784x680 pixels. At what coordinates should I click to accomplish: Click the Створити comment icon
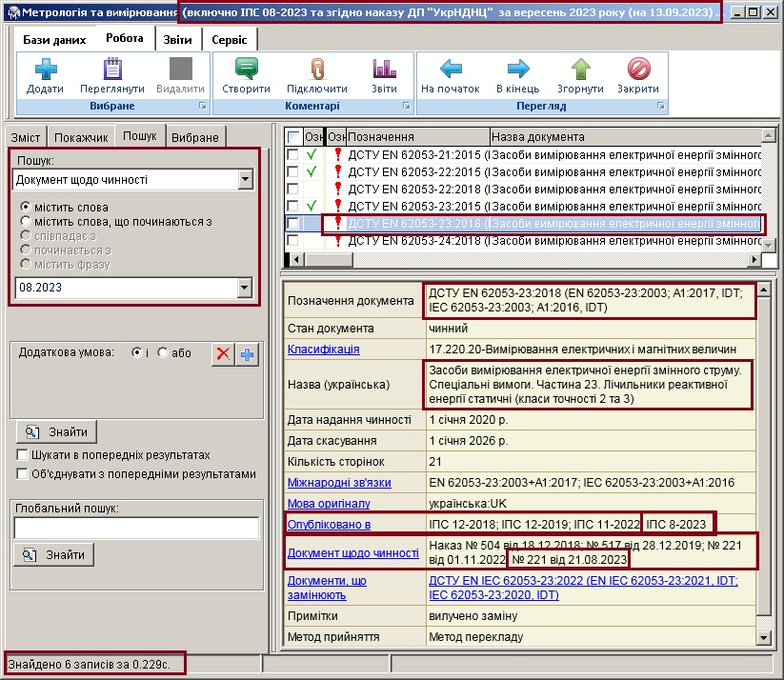coord(247,69)
